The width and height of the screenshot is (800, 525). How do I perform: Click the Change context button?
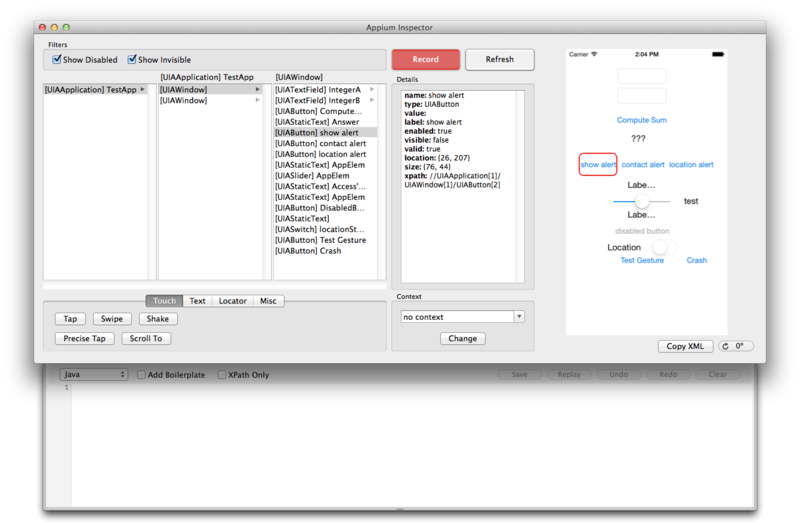pos(463,338)
